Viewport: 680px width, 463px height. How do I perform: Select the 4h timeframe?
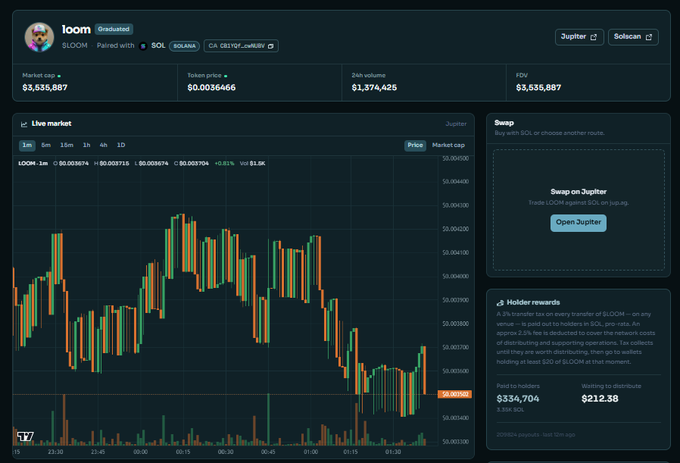coord(103,145)
